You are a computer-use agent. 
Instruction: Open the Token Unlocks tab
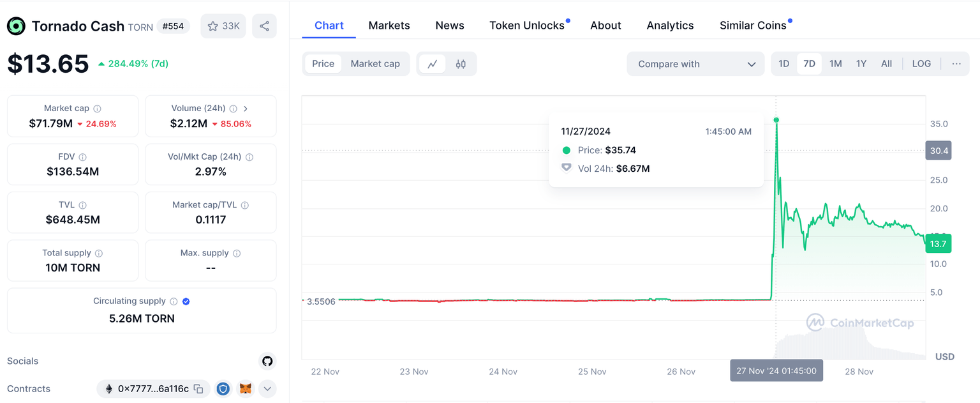coord(527,26)
